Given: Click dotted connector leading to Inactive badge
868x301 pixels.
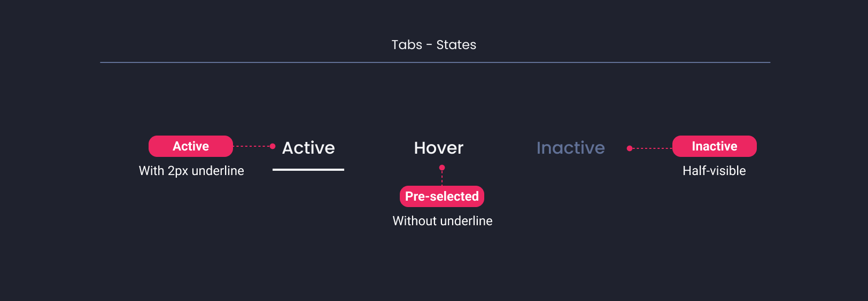Looking at the screenshot, I should click(653, 148).
